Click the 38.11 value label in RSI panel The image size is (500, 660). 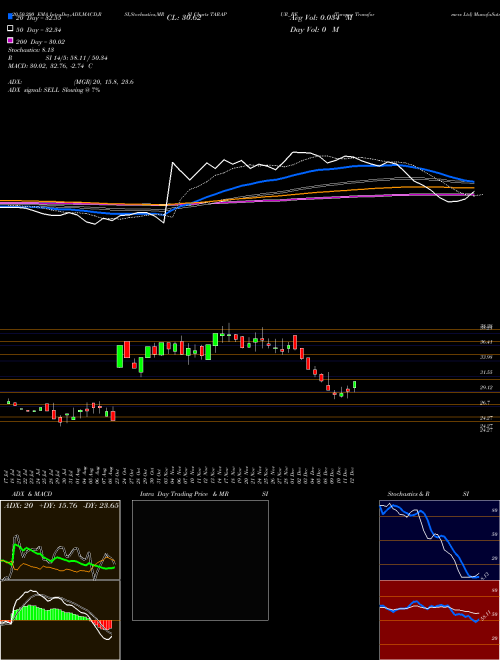(x=484, y=617)
